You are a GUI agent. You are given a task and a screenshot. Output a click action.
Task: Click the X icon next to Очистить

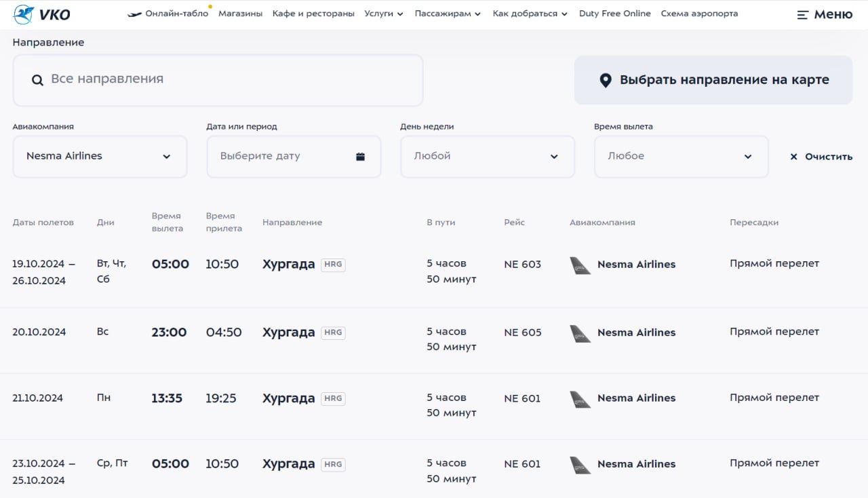point(793,157)
